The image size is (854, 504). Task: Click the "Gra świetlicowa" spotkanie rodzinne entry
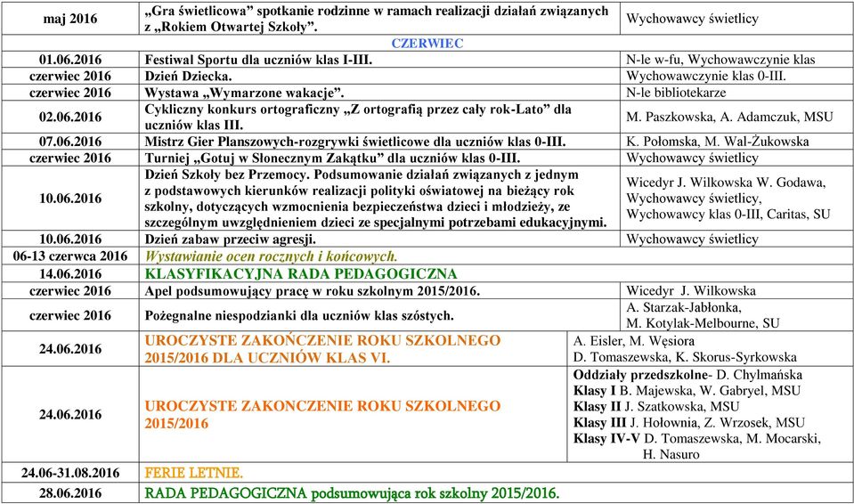tap(377, 19)
